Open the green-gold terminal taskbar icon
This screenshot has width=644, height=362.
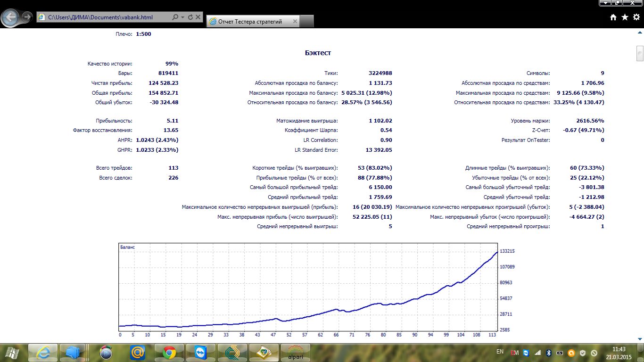232,352
